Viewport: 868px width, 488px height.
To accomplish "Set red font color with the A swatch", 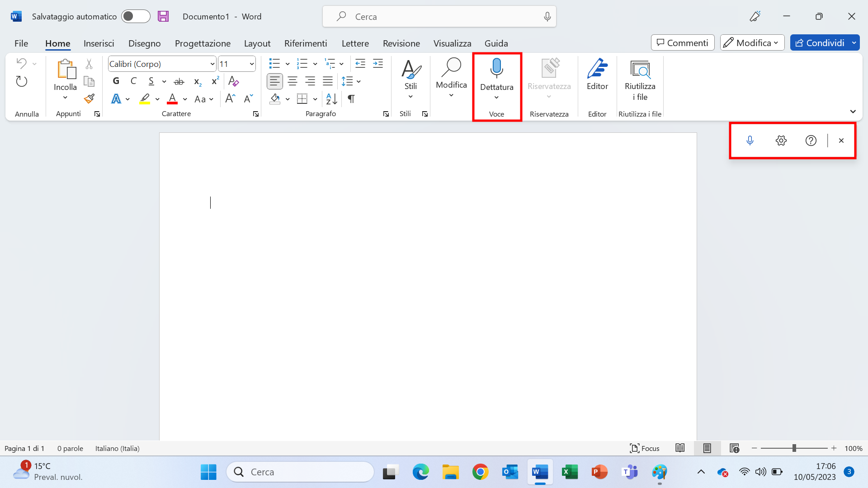I will [172, 99].
